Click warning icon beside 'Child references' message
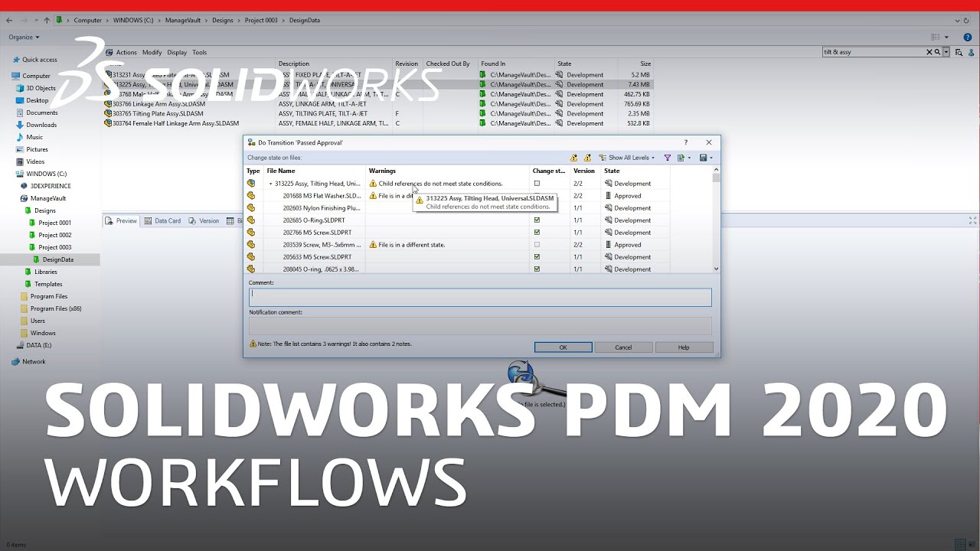This screenshot has width=980, height=551. pyautogui.click(x=373, y=184)
